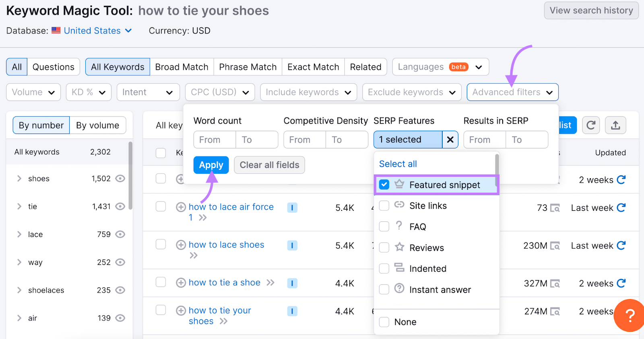This screenshot has height=339, width=644.
Task: View SERP icon for 327M results row
Action: click(x=555, y=284)
